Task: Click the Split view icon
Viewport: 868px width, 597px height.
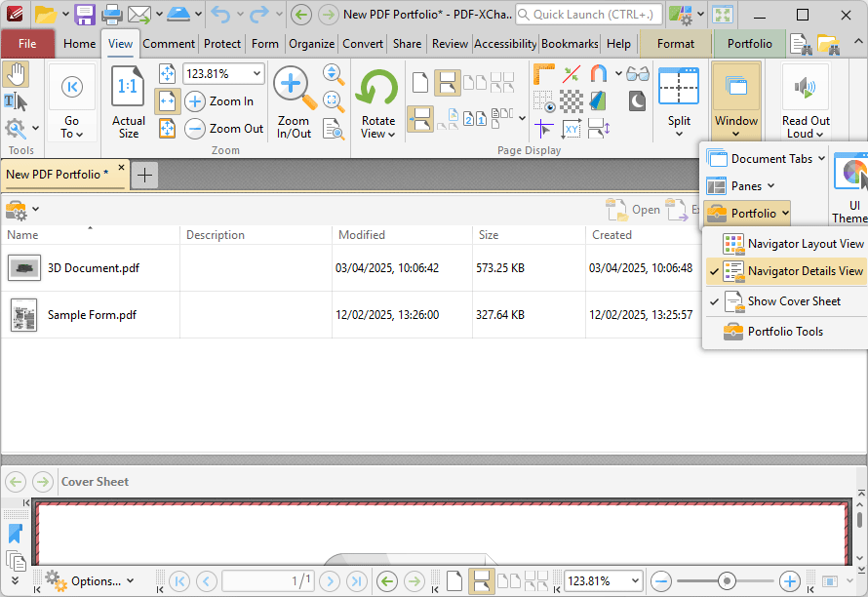Action: click(x=679, y=87)
